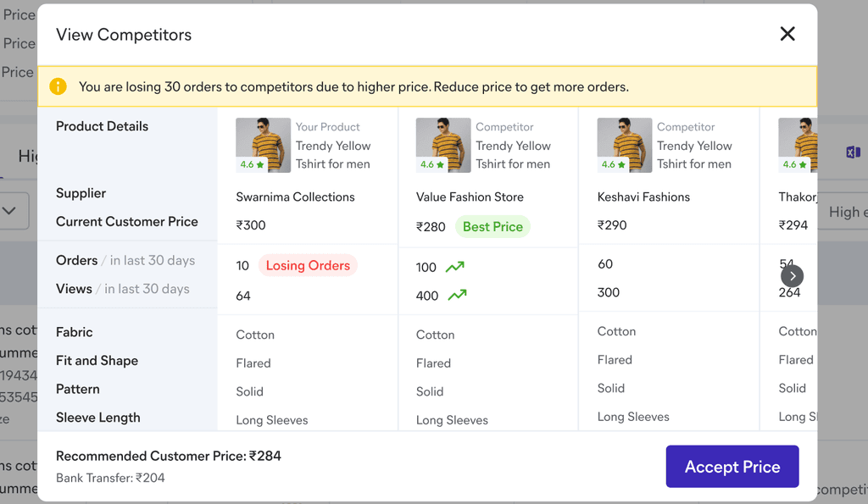Click the Excel export icon behind dialog

coord(853,152)
